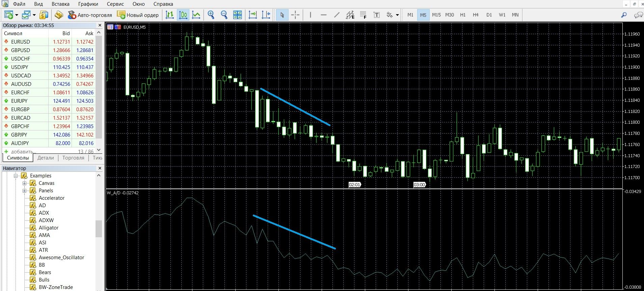Click the добавить add symbol field
The height and width of the screenshot is (291, 644).
click(x=23, y=152)
